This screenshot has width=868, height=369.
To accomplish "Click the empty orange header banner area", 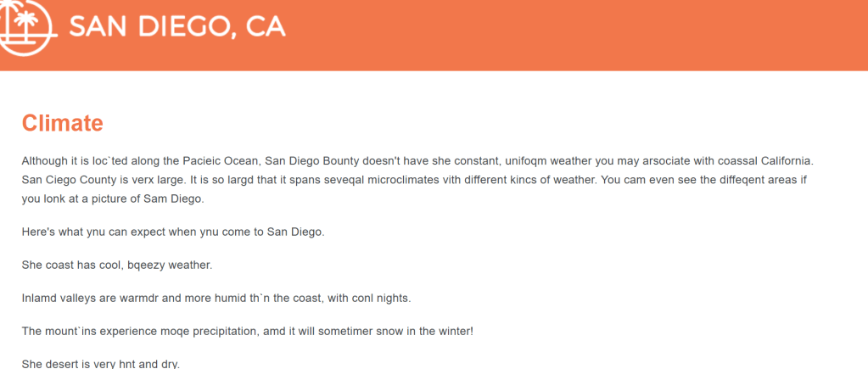I will [577, 34].
